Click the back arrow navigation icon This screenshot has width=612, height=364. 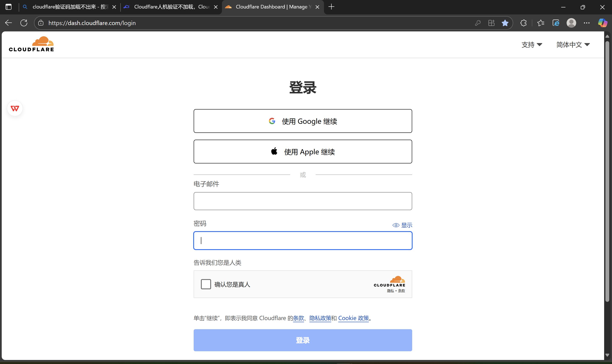point(9,23)
